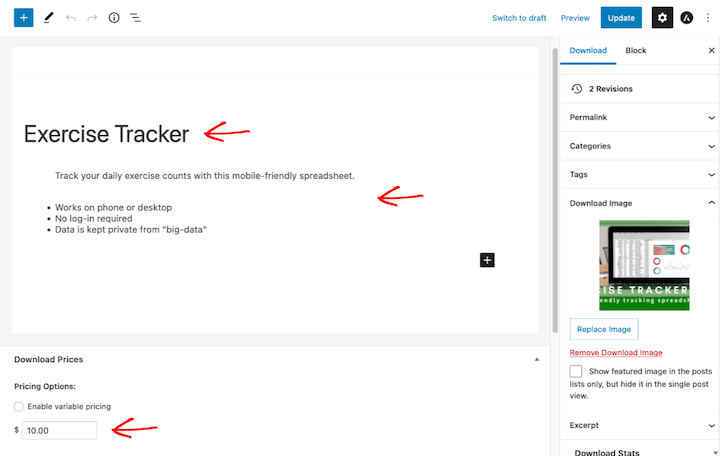
Task: Switch to the Block tab
Action: pyautogui.click(x=636, y=50)
